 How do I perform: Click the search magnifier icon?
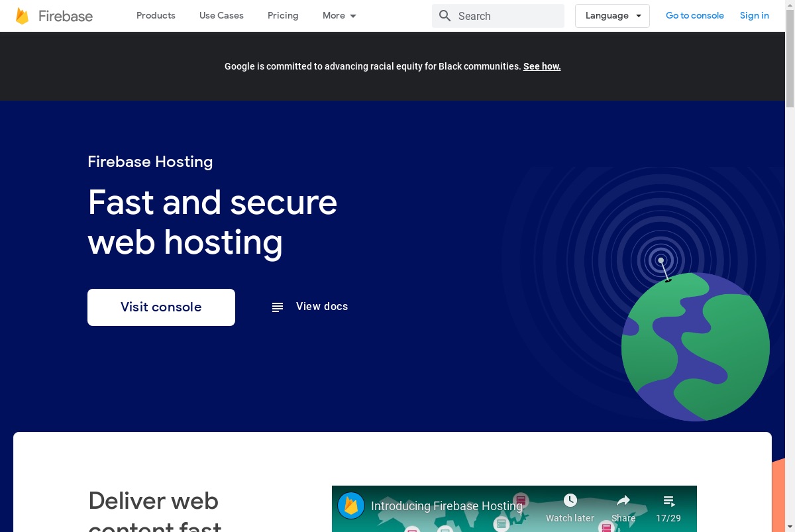click(x=445, y=16)
